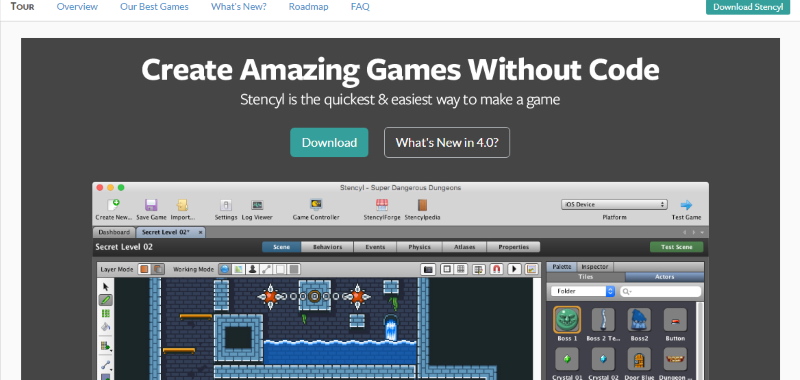Expand the line tool with the dropdown arrow
Image resolution: width=800 pixels, height=380 pixels.
tap(106, 365)
